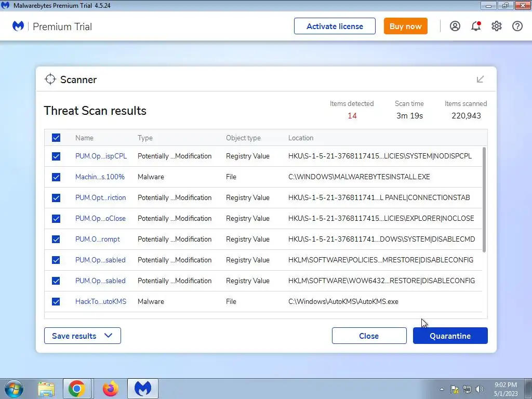Click the Action Center flag icon
This screenshot has height=399, width=532.
click(x=454, y=389)
